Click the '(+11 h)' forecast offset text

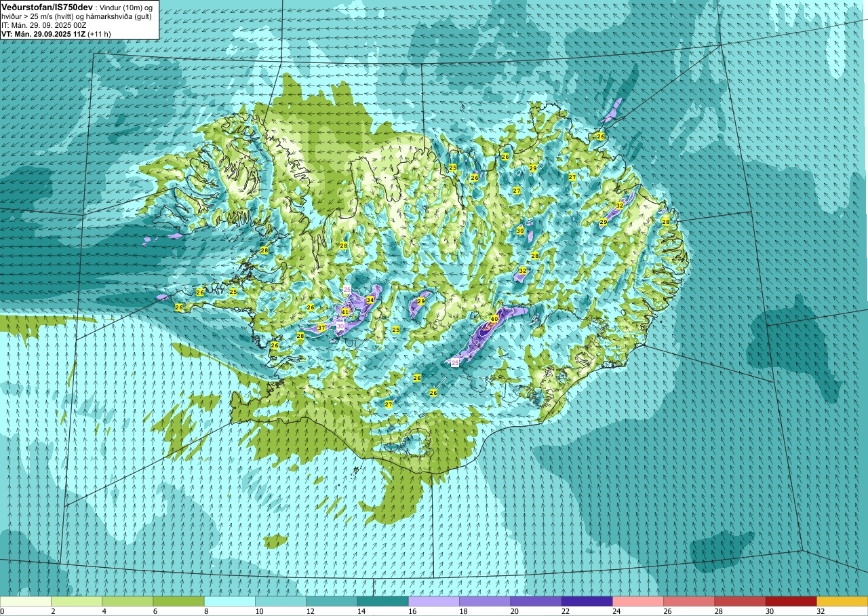point(99,33)
